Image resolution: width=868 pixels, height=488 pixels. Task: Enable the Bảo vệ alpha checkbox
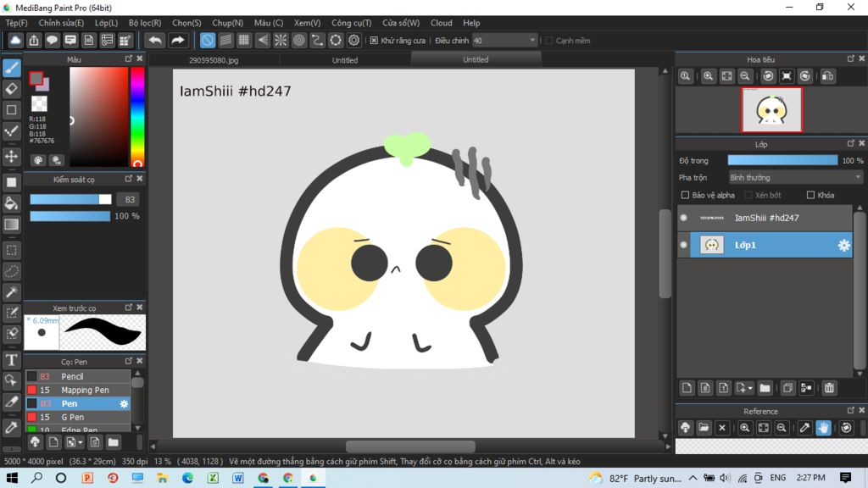click(686, 195)
